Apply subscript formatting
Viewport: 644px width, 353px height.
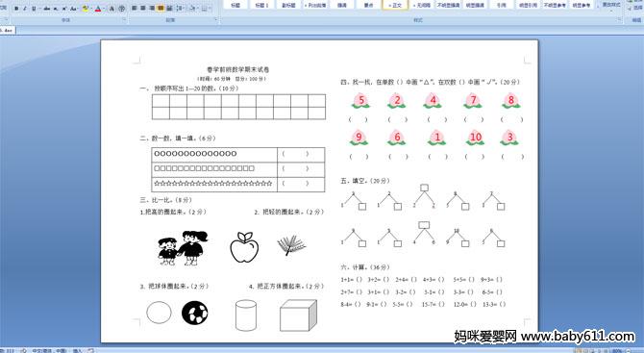pos(56,9)
